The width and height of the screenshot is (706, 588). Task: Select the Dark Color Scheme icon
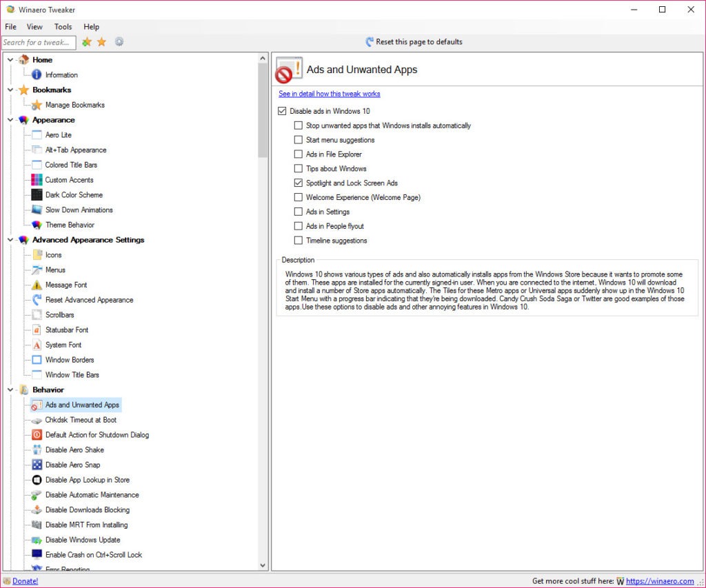(37, 195)
